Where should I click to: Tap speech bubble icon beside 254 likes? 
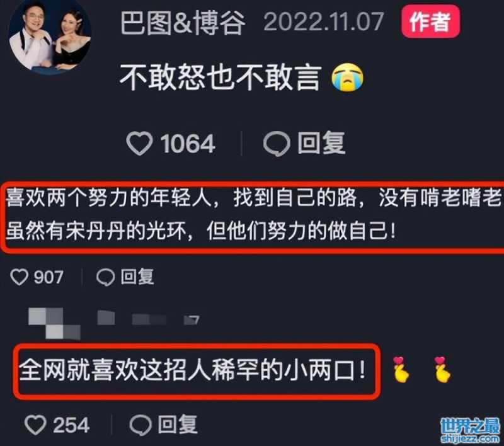[140, 425]
